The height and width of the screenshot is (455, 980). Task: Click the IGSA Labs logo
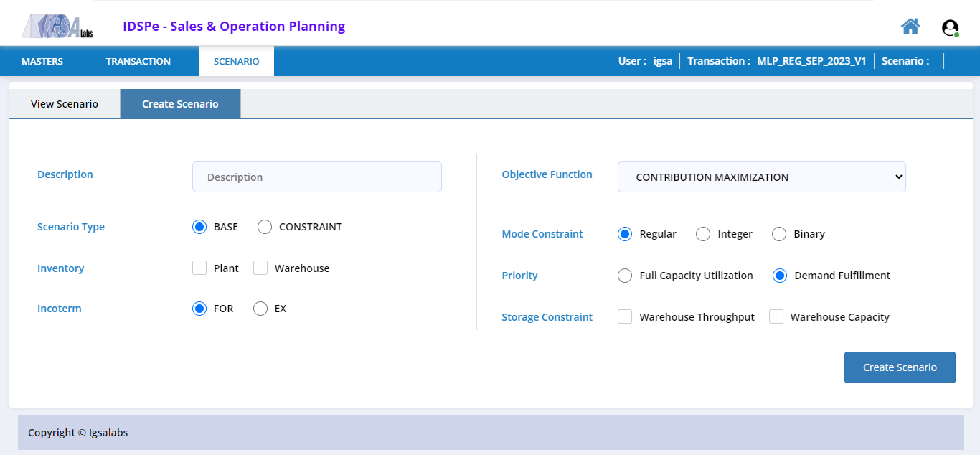coord(57,27)
